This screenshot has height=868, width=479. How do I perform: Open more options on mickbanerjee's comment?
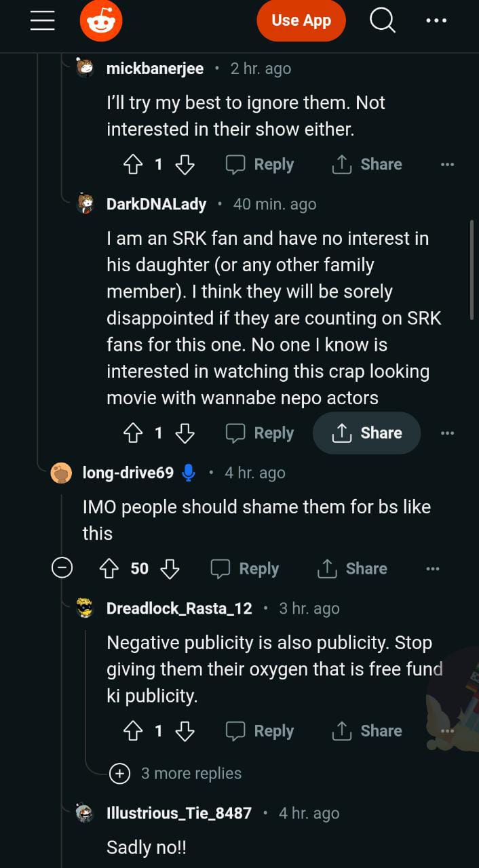click(x=446, y=164)
